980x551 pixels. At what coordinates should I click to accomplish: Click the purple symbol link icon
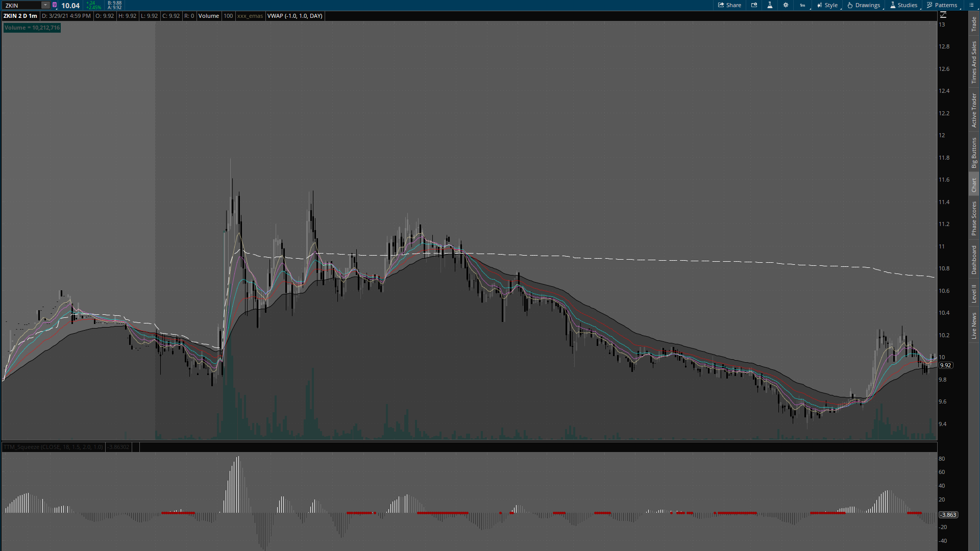coord(55,5)
